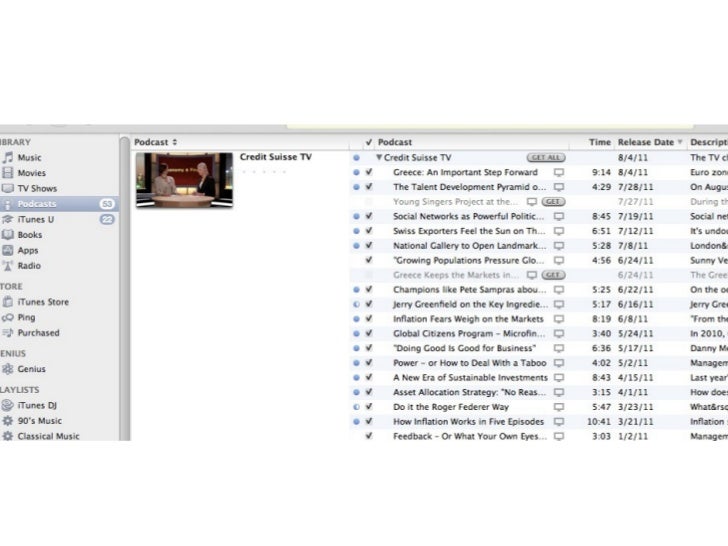Open the Music library icon
The height and width of the screenshot is (546, 728).
(8, 157)
